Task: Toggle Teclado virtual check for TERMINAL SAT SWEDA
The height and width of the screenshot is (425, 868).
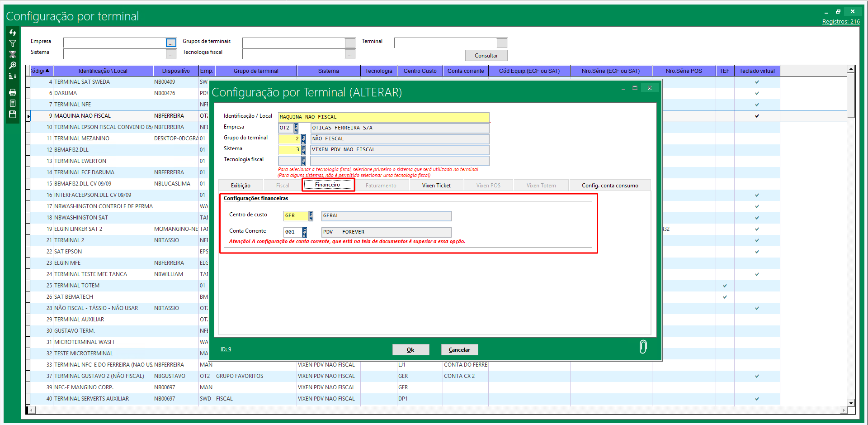Action: [x=757, y=82]
